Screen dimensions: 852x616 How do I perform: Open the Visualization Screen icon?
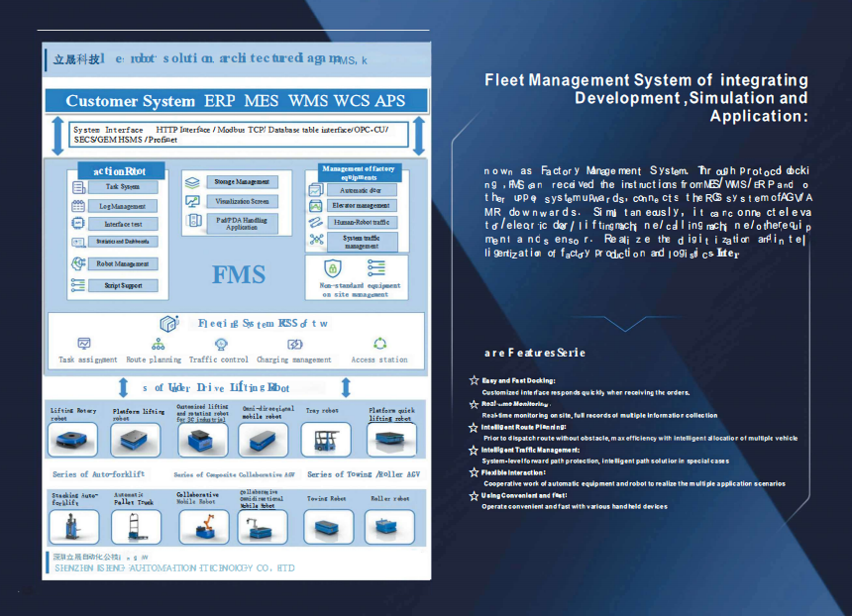(193, 201)
